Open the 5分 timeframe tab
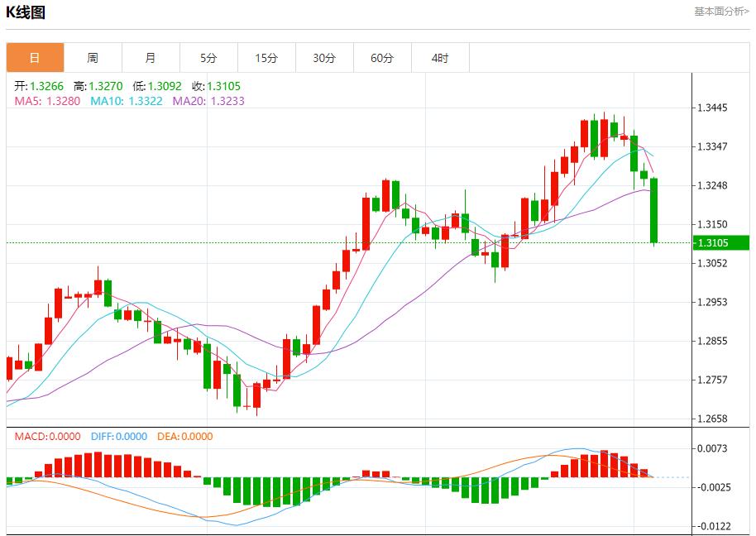This screenshot has height=536, width=756. coord(208,58)
